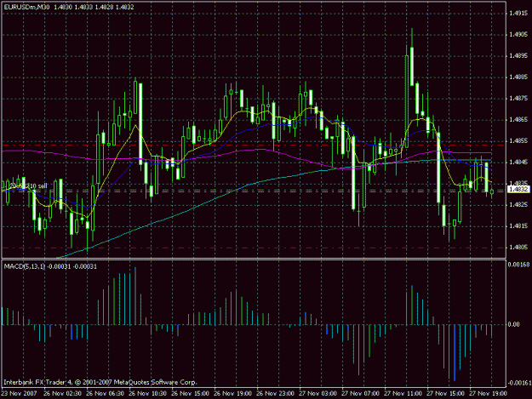Click the 27 Nov 11:00 time label

click(403, 394)
